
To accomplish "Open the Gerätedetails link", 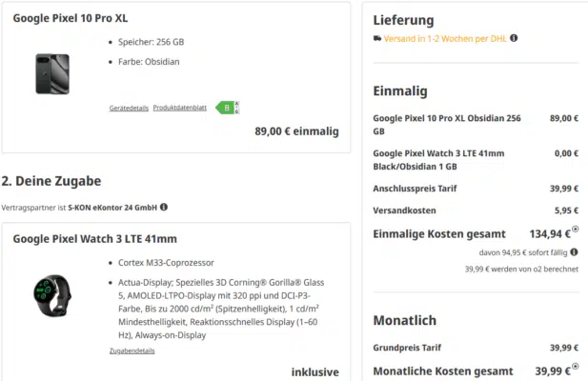I will tap(129, 108).
